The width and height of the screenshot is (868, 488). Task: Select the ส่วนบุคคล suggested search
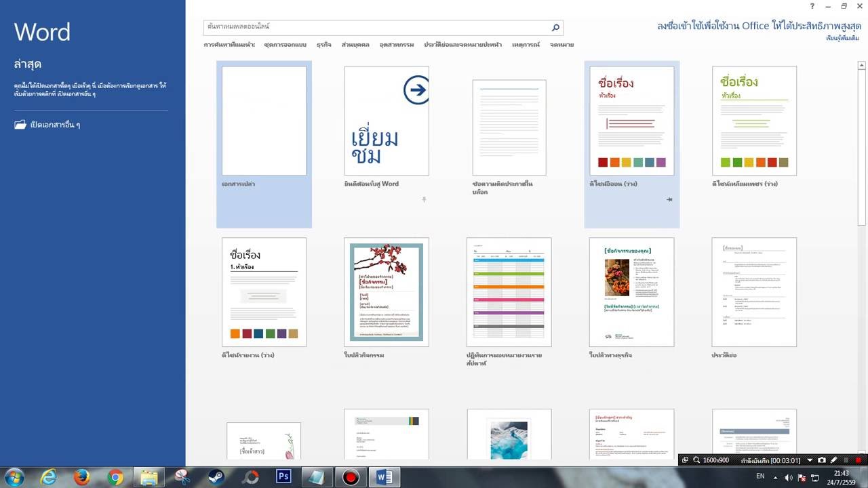(x=355, y=45)
